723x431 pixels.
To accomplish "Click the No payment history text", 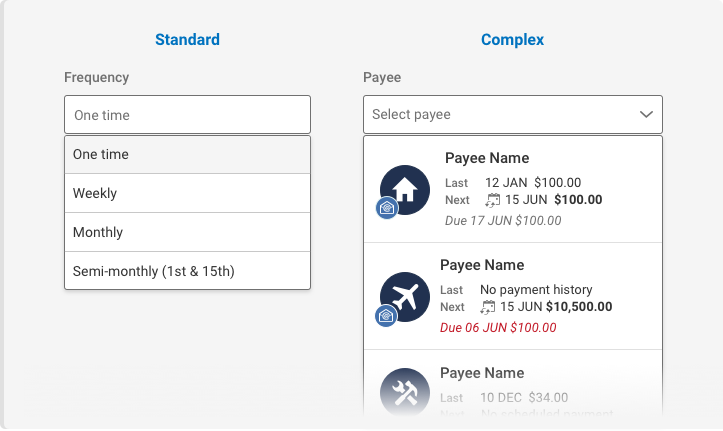I will pos(536,290).
